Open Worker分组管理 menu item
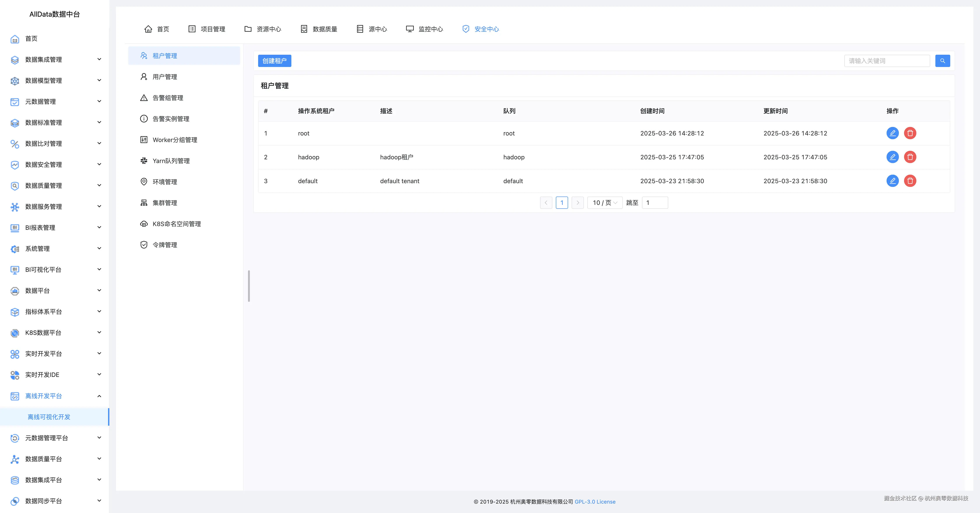This screenshot has width=980, height=513. click(175, 140)
